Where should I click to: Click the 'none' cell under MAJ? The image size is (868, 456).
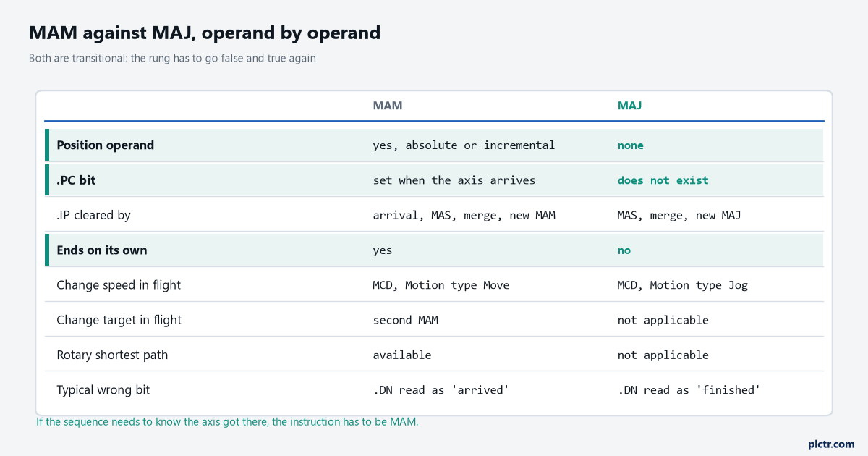tap(631, 145)
